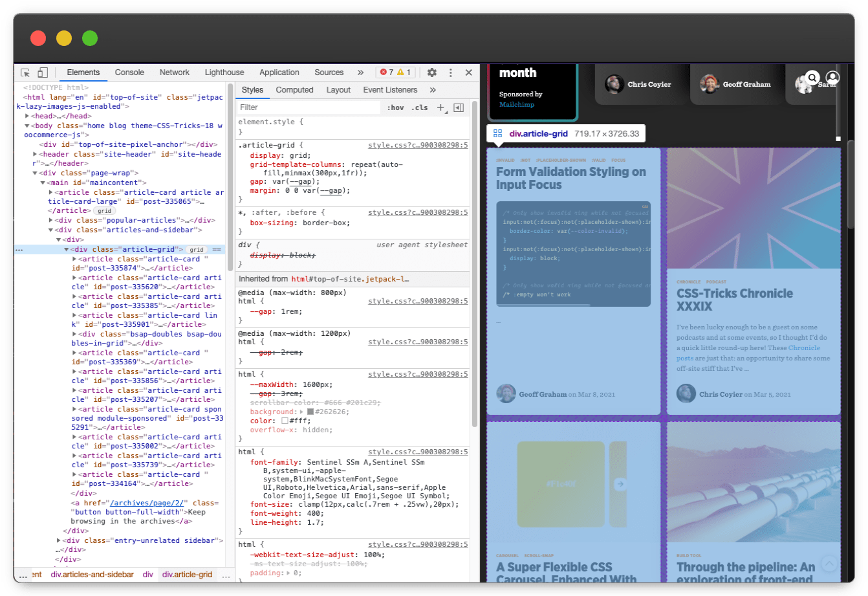868x596 pixels.
Task: Expand the head element node
Action: coord(28,116)
